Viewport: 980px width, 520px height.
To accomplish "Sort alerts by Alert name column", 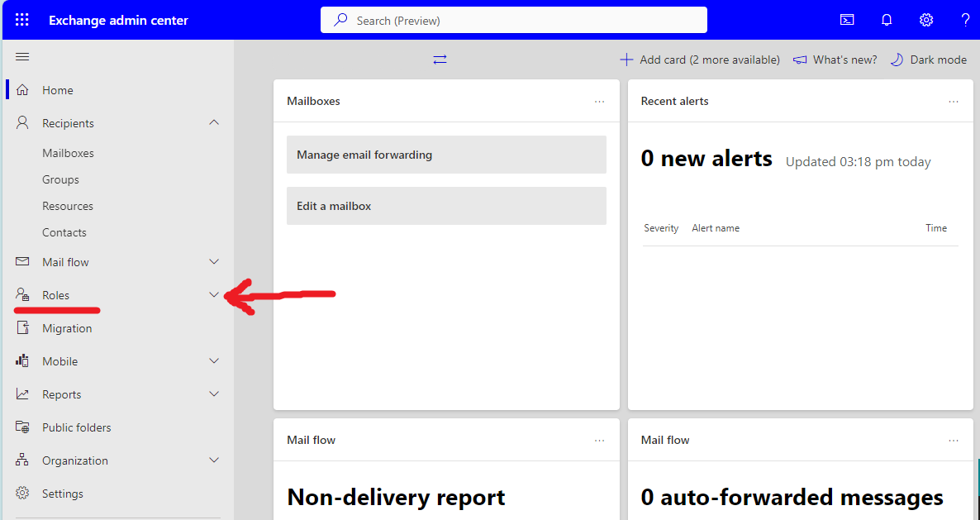I will [x=716, y=228].
